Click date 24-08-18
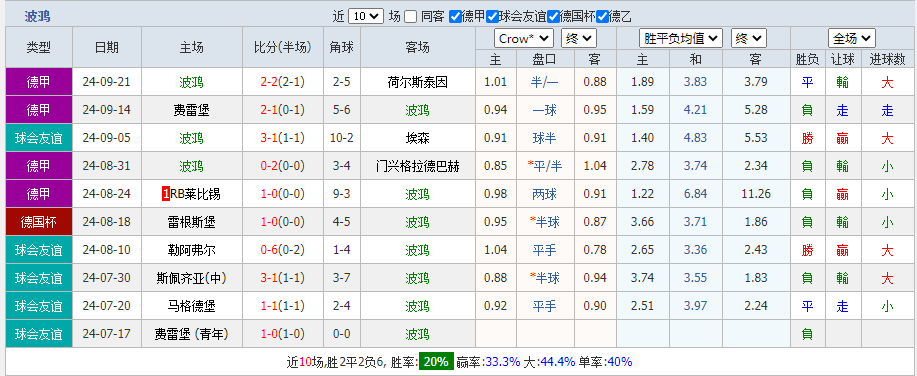The image size is (917, 376). tap(106, 222)
